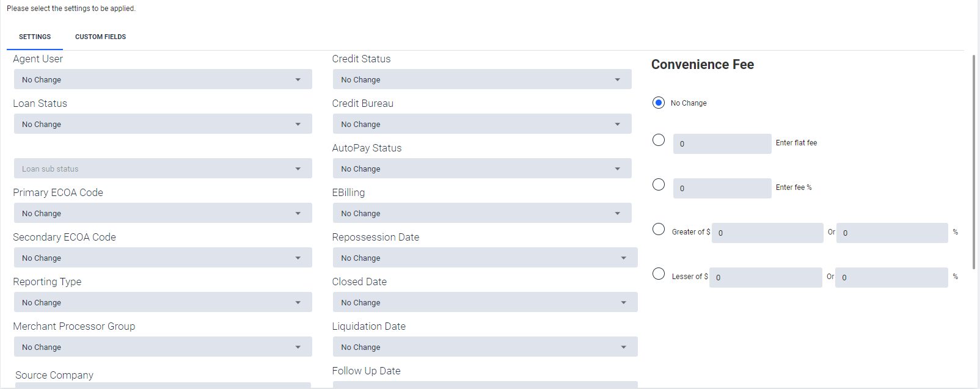
Task: Open the Loan sub status dropdown
Action: 163,169
